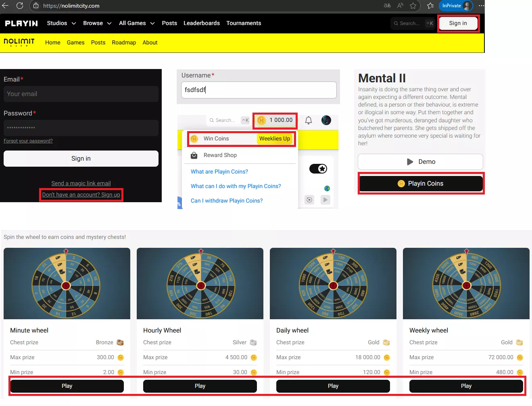Click the browser address bar URL
Screen dimensions: 532x406
point(71,6)
